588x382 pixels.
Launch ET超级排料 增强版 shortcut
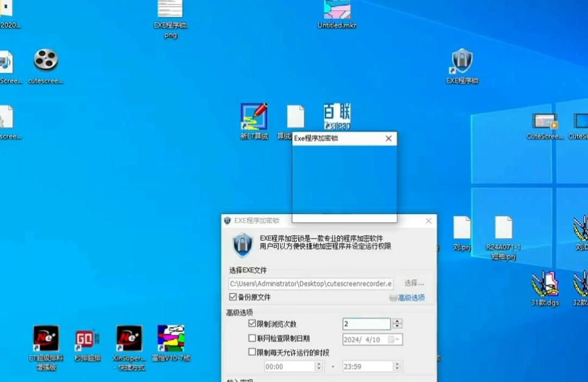tap(46, 348)
